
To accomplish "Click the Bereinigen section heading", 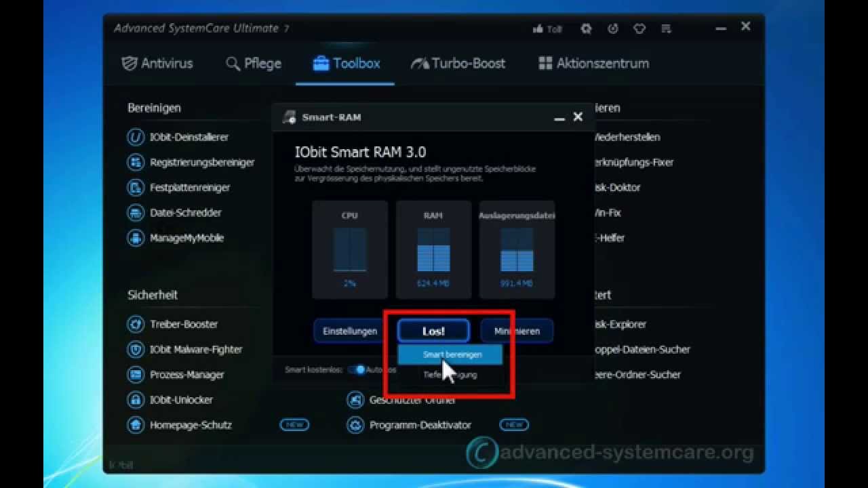I will 154,108.
